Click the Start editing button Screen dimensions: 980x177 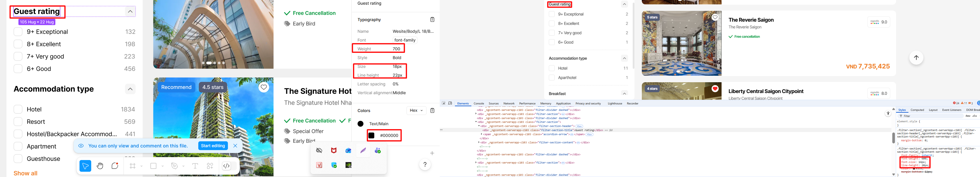pos(213,146)
